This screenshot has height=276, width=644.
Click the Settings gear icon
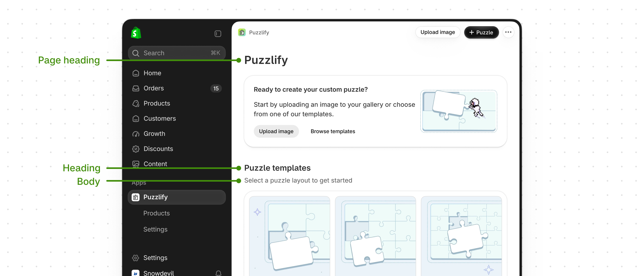tap(136, 258)
